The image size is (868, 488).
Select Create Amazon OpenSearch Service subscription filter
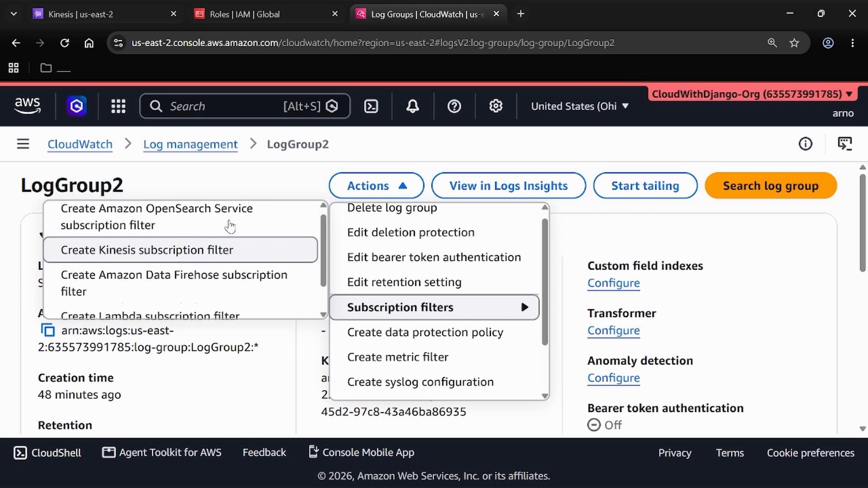coord(181,217)
